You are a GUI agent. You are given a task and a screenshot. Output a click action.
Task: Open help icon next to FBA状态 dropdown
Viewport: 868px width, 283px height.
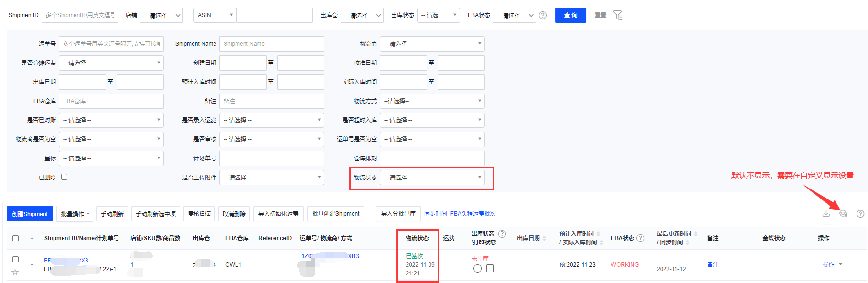[x=543, y=15]
